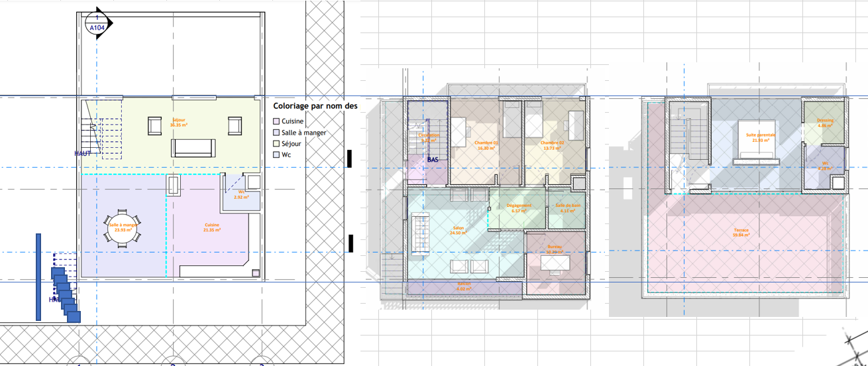
Task: Click the right armchair in the Séjour
Action: (x=235, y=125)
